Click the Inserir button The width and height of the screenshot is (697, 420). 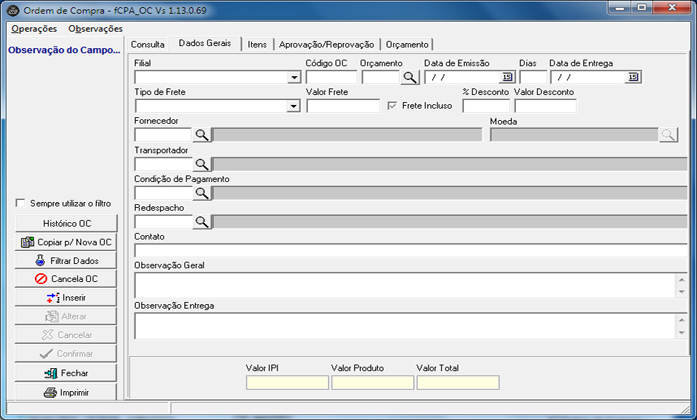tap(66, 298)
